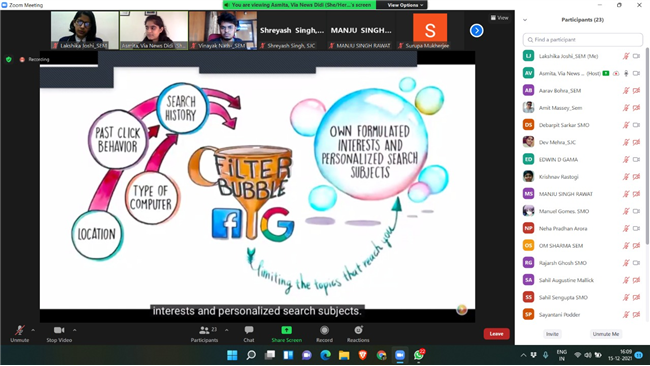The height and width of the screenshot is (366, 650).
Task: Expand video options arrow beside Stop Video
Action: (x=75, y=330)
